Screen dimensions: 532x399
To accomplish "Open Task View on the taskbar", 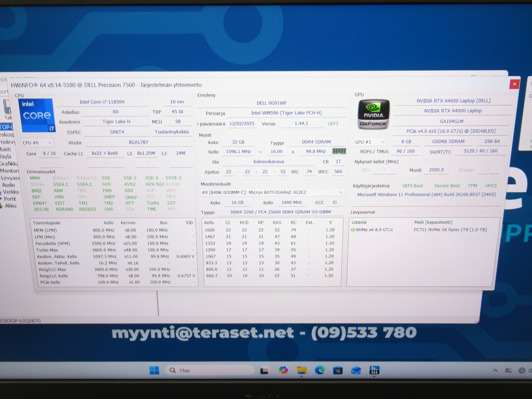I will click(264, 370).
